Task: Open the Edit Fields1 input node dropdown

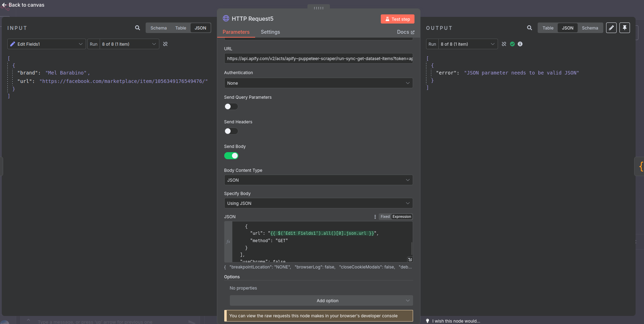Action: point(47,44)
